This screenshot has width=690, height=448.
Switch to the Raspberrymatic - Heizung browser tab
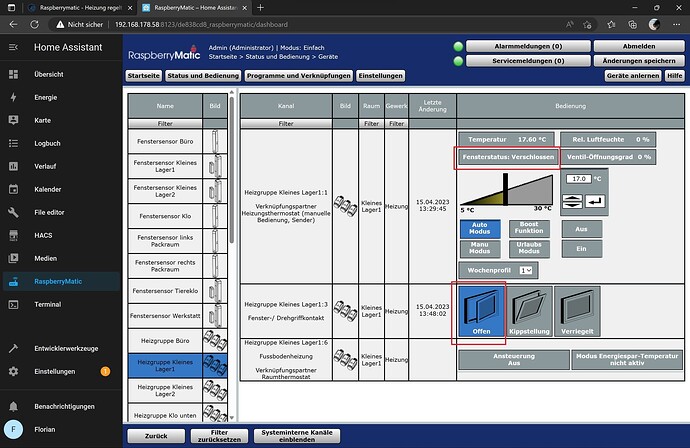(x=80, y=7)
